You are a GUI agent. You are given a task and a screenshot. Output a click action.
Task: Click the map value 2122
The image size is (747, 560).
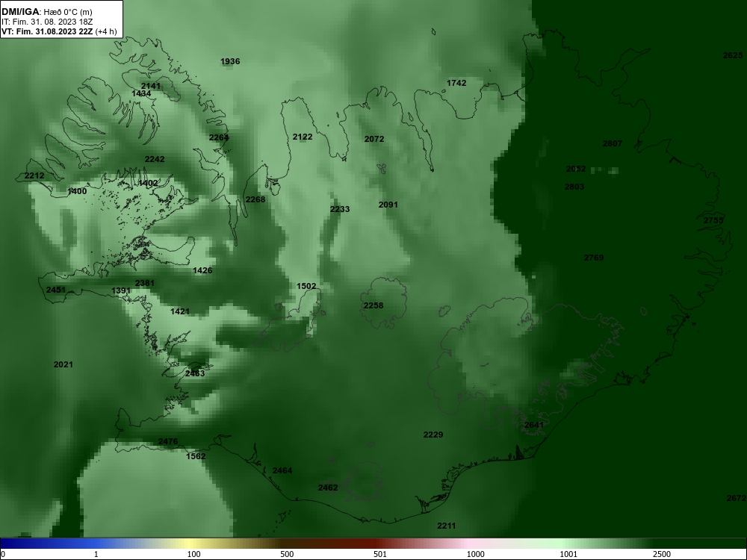coord(303,137)
